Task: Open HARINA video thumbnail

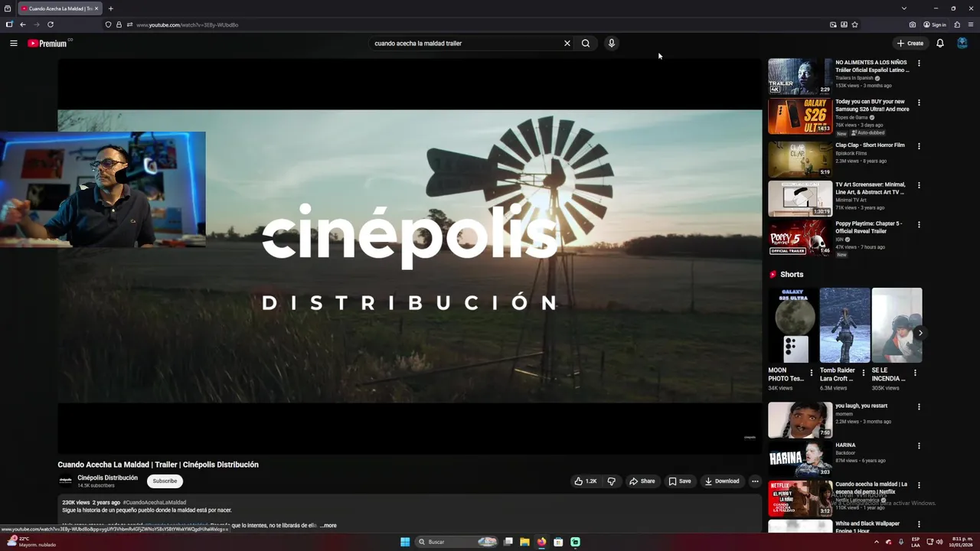Action: point(800,459)
